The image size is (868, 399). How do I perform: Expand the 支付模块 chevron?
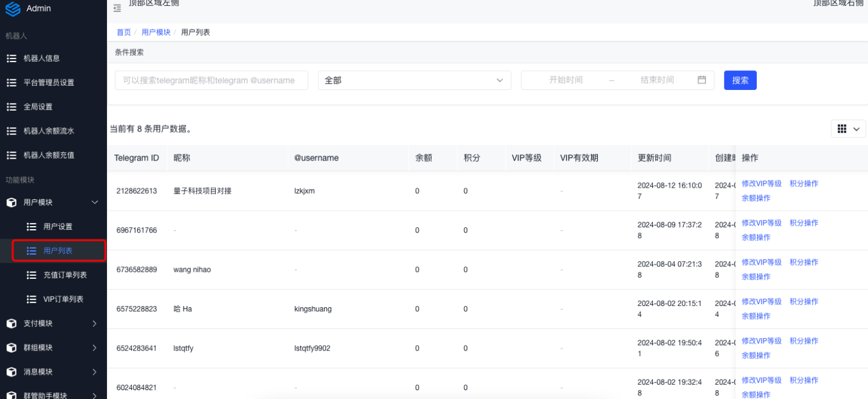point(94,324)
